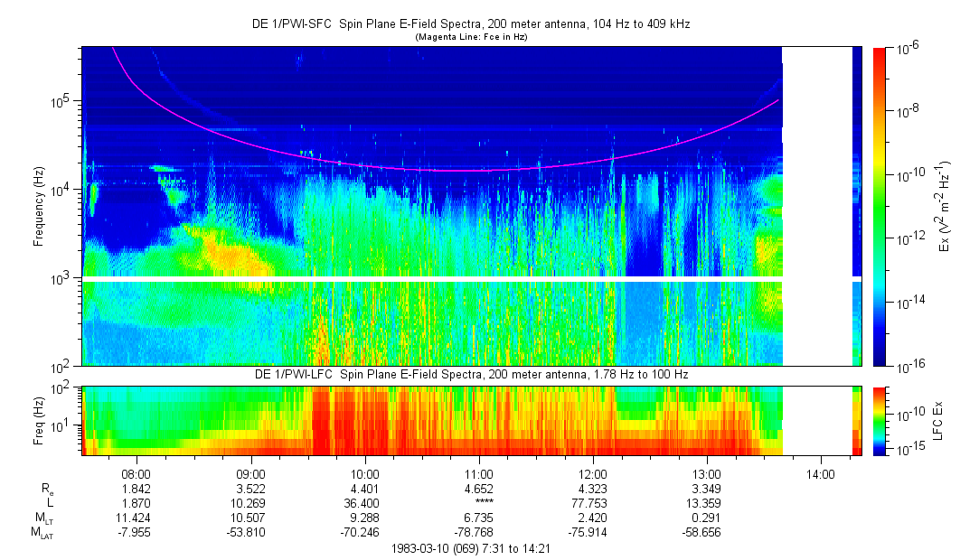Click the LFC Ex color bar
Viewport: 979px width, 560px height.
880,420
